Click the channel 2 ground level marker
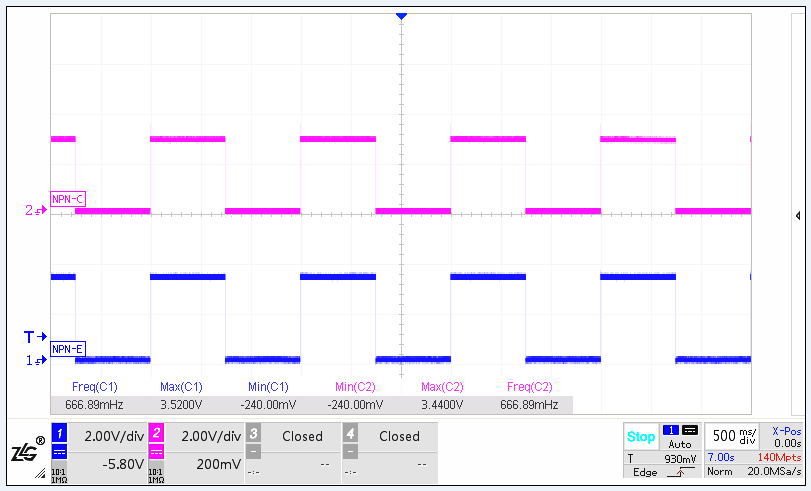This screenshot has height=491, width=811. pos(35,211)
